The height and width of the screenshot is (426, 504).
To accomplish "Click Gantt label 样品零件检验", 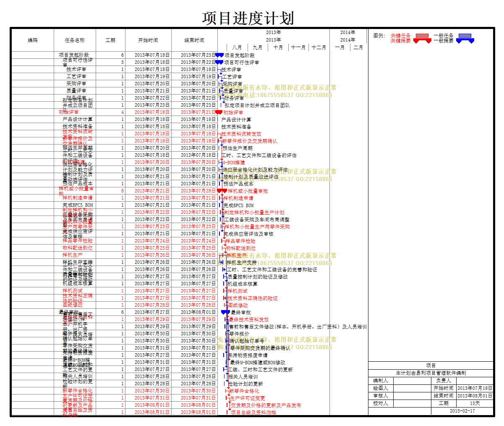I will [x=240, y=241].
